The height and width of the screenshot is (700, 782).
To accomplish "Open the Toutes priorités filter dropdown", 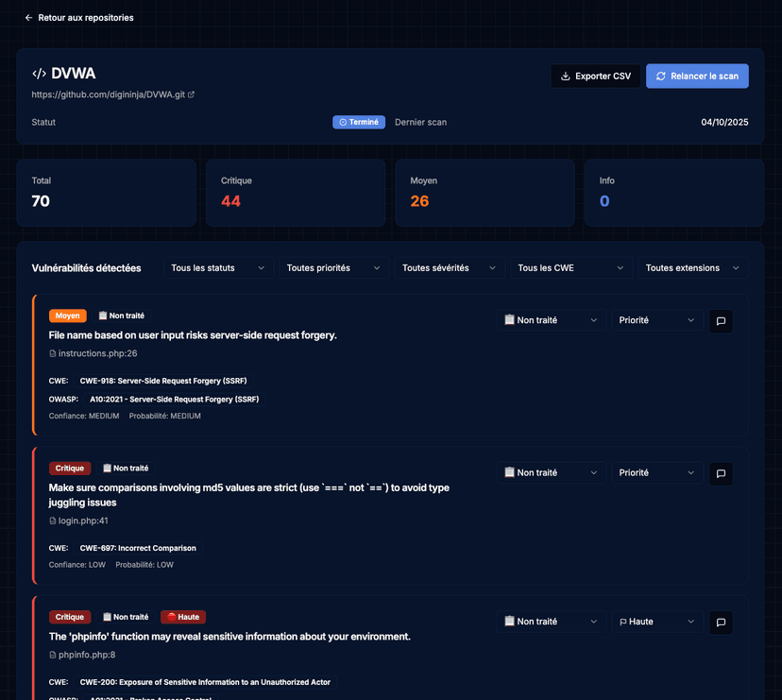I will (x=333, y=268).
